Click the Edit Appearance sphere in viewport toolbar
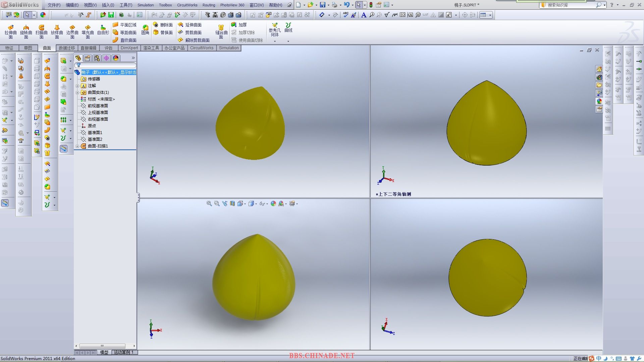Viewport: 644px width, 362px height. click(x=273, y=203)
